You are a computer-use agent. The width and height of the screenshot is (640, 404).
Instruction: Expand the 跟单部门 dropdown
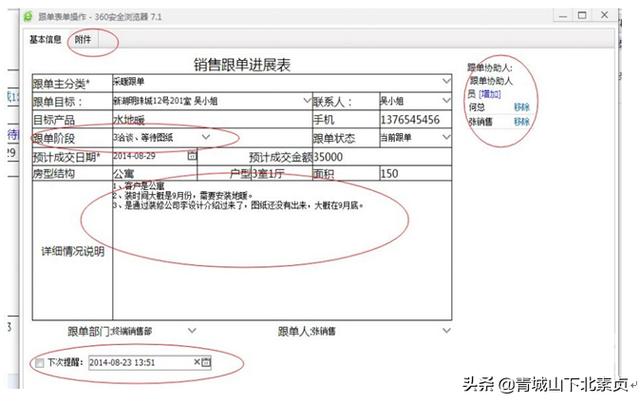coord(192,331)
